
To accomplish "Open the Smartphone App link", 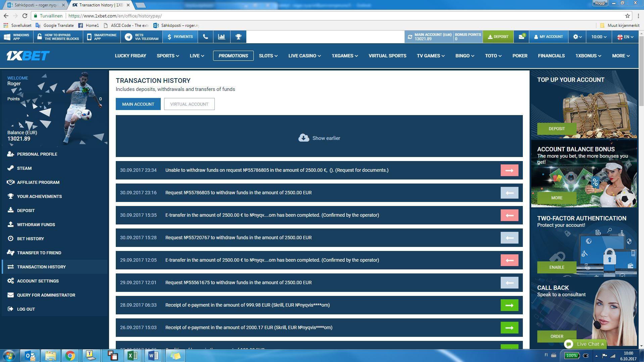I will tap(102, 37).
